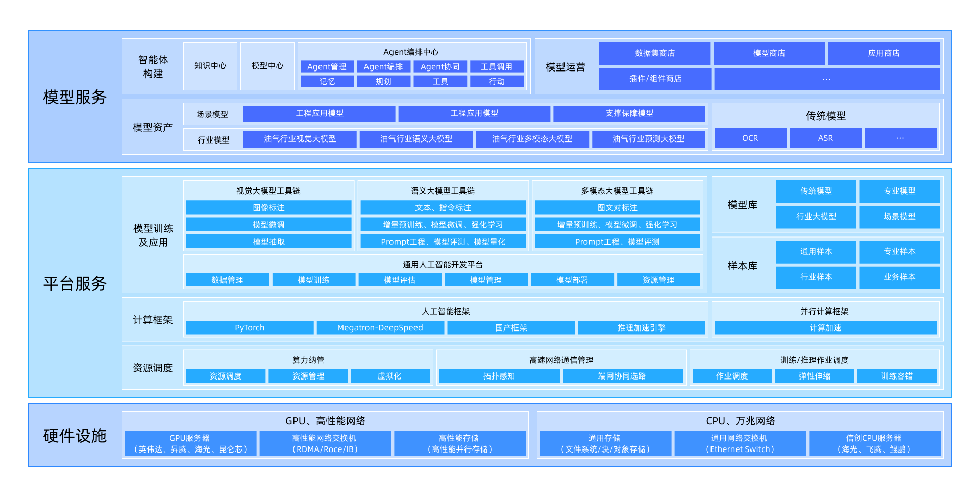980x497 pixels.
Task: Select the 推理加速引擎 box
Action: 641,328
